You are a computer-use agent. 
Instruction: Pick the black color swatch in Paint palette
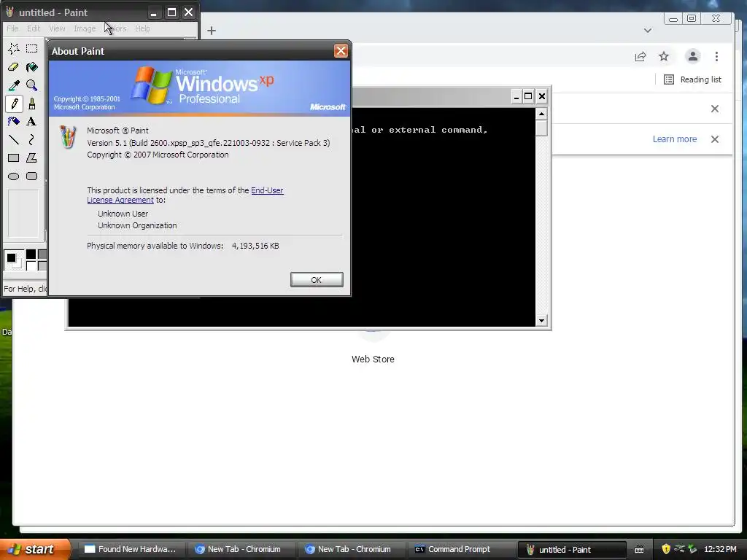pos(31,254)
